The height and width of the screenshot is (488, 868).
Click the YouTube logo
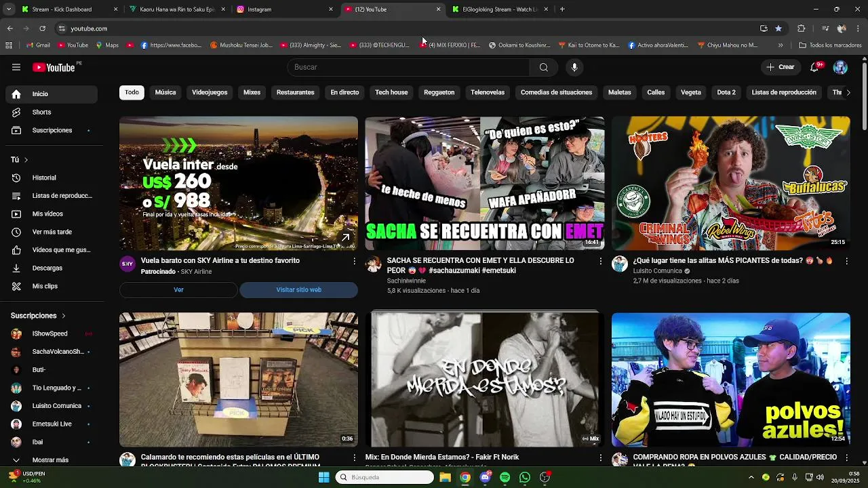click(54, 67)
